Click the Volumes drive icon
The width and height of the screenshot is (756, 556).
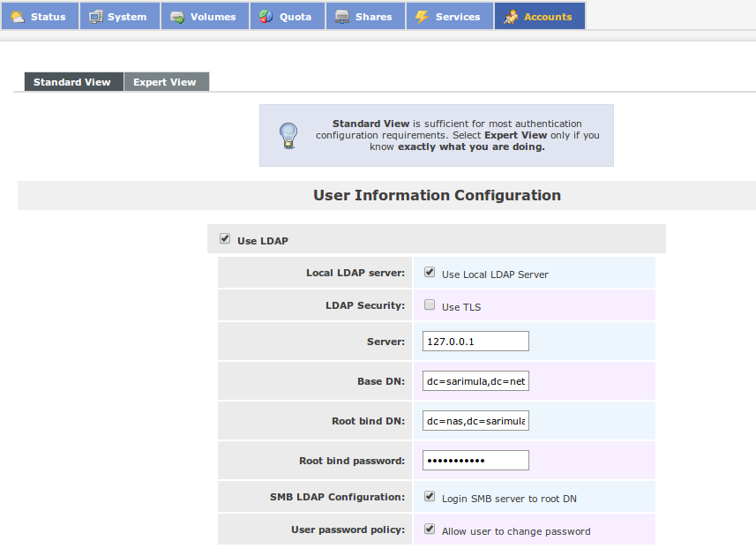click(x=177, y=17)
